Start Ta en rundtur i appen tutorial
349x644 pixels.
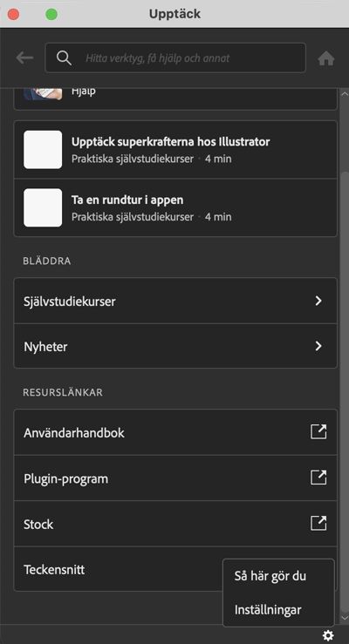175,207
